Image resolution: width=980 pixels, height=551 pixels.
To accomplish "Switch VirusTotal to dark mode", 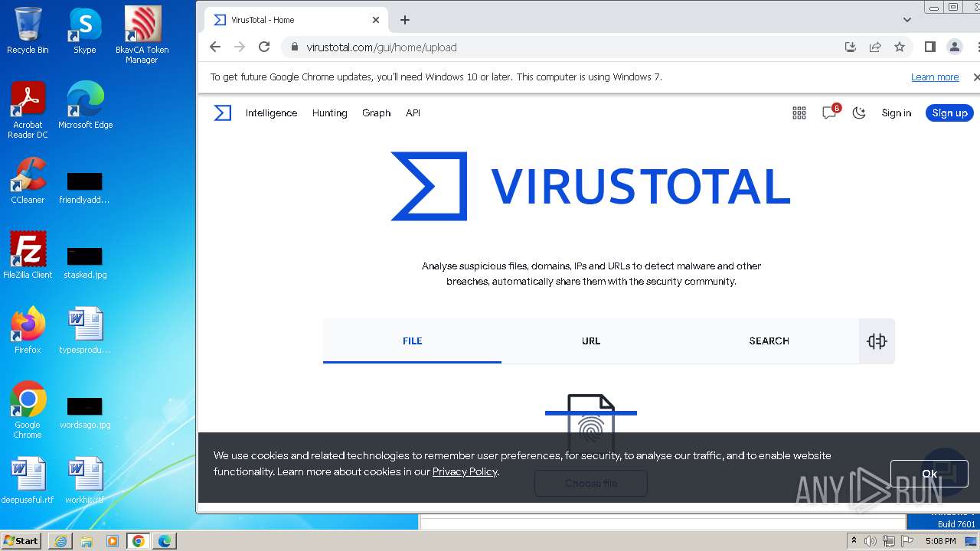I will (859, 113).
